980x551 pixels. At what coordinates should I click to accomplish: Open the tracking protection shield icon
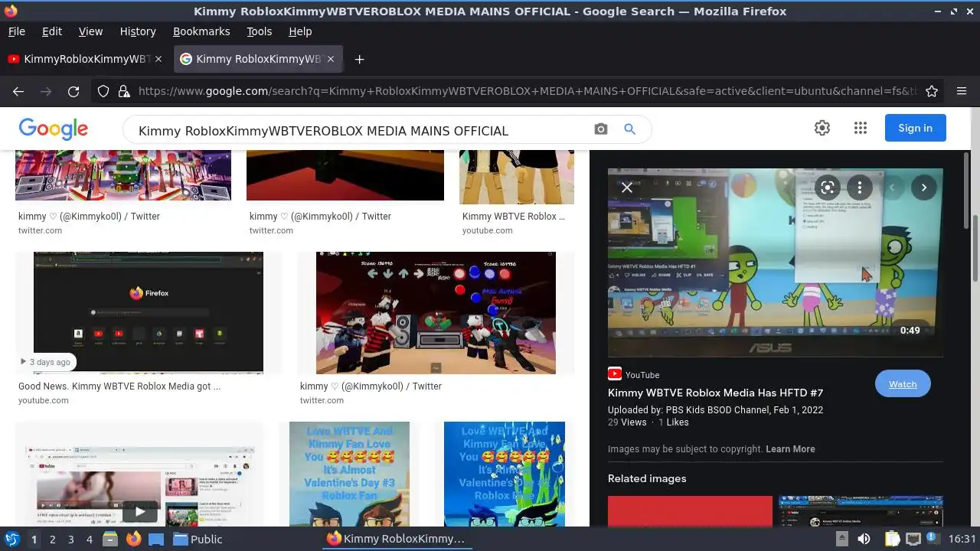click(x=103, y=91)
